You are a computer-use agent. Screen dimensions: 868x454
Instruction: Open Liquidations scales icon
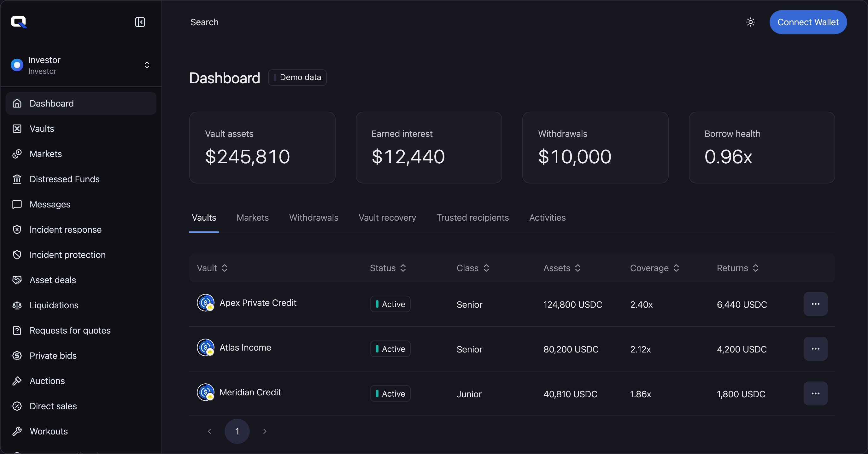point(17,306)
